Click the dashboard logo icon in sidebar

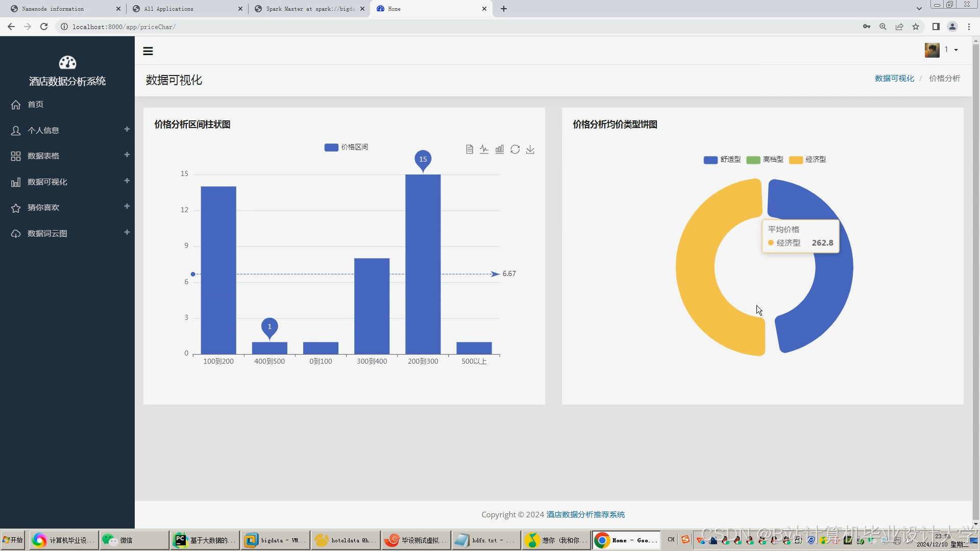pyautogui.click(x=67, y=63)
